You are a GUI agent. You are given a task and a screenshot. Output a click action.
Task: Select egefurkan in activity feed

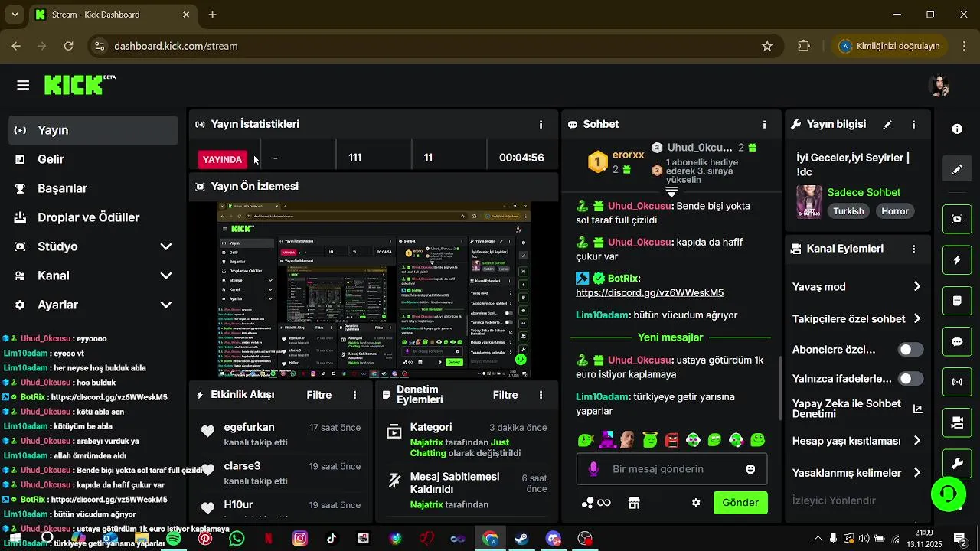pos(249,428)
